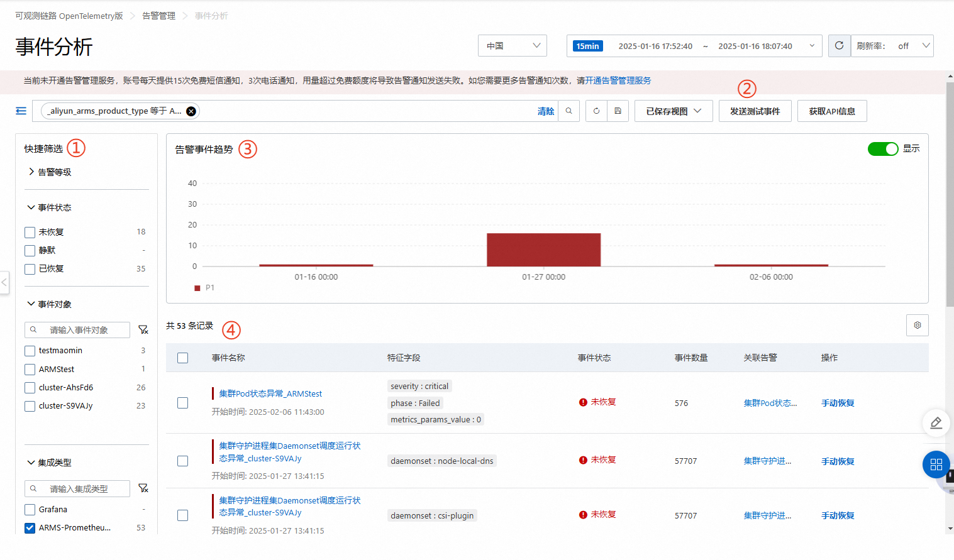This screenshot has height=560, width=954.
Task: Open related alert 集群Pod状态... link
Action: click(x=770, y=403)
